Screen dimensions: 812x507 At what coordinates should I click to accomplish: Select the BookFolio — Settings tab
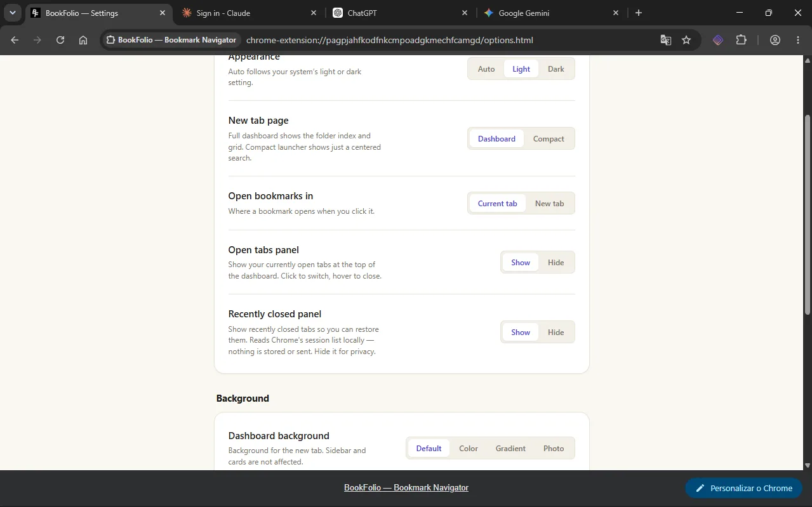(99, 13)
